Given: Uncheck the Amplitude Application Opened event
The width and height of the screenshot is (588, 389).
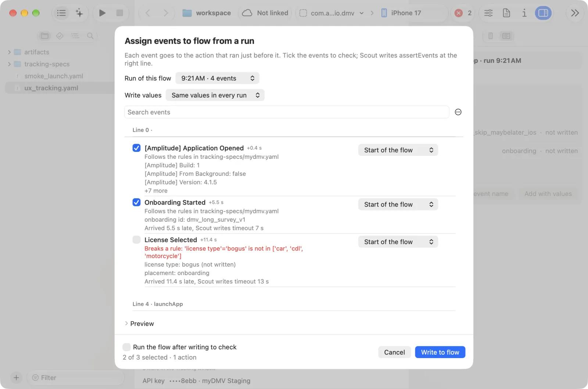Looking at the screenshot, I should click(x=136, y=148).
